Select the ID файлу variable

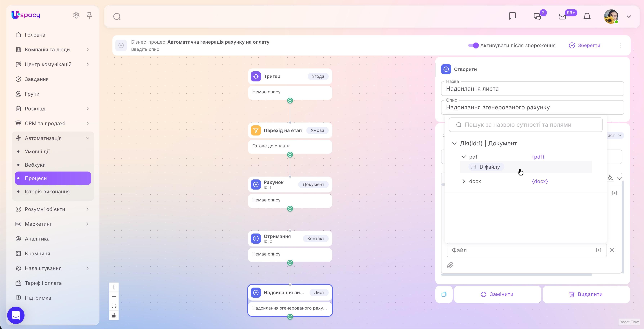click(x=486, y=167)
